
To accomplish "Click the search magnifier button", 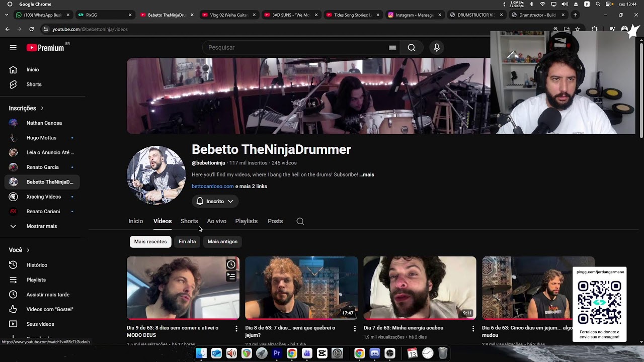I will [412, 48].
